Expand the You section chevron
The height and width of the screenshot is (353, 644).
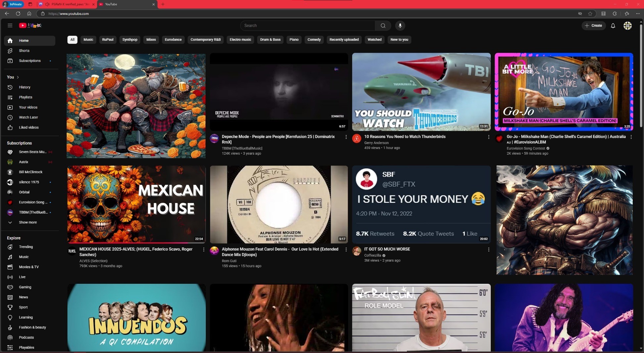(18, 77)
